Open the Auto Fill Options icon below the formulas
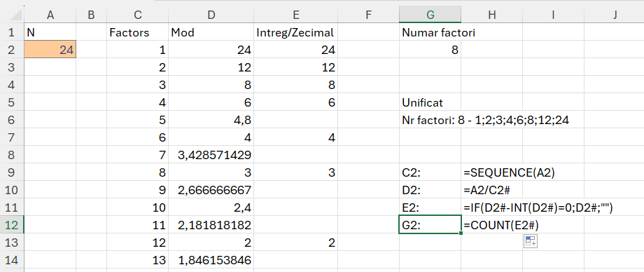 [x=530, y=242]
